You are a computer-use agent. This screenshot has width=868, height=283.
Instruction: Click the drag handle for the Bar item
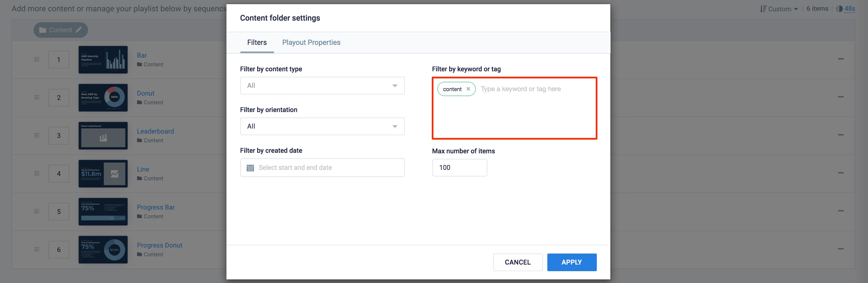point(37,60)
